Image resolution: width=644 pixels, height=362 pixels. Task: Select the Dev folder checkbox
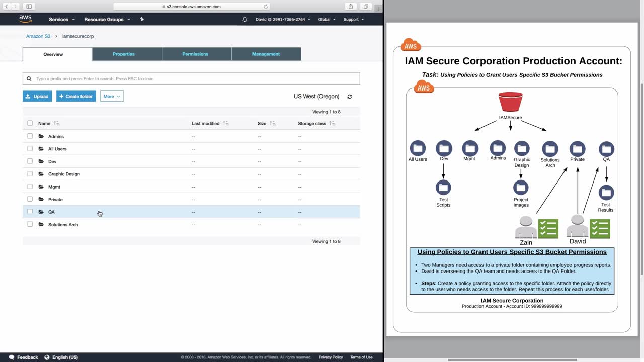click(x=30, y=161)
